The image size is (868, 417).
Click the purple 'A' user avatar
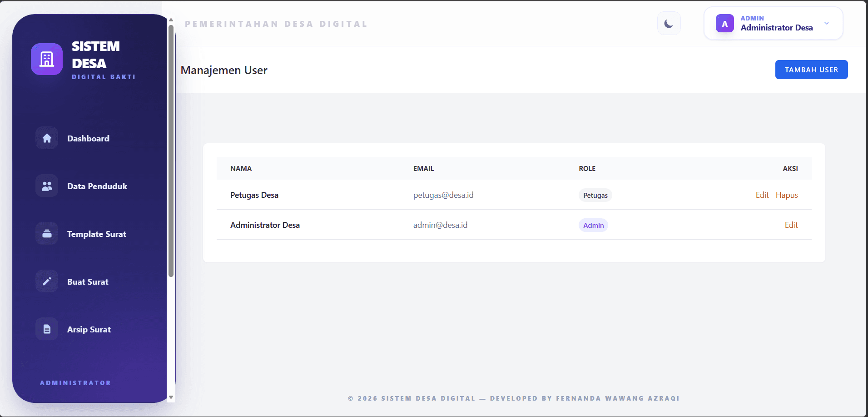click(724, 24)
